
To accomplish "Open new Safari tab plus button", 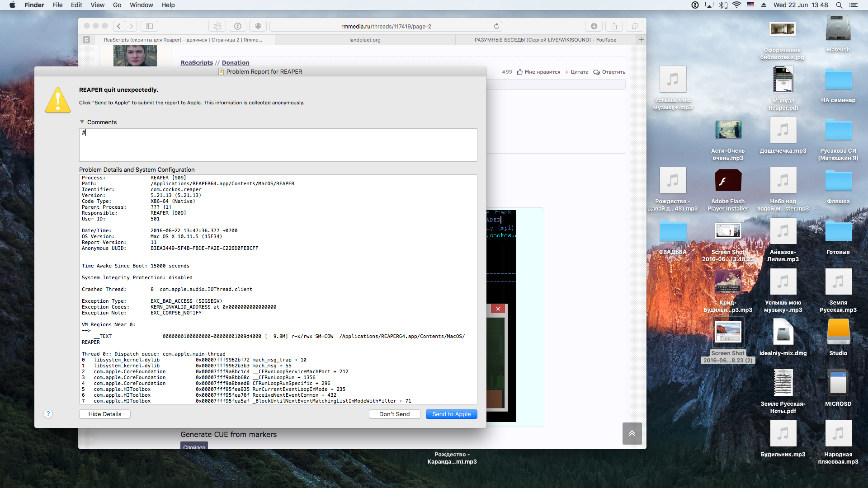I will 641,40.
